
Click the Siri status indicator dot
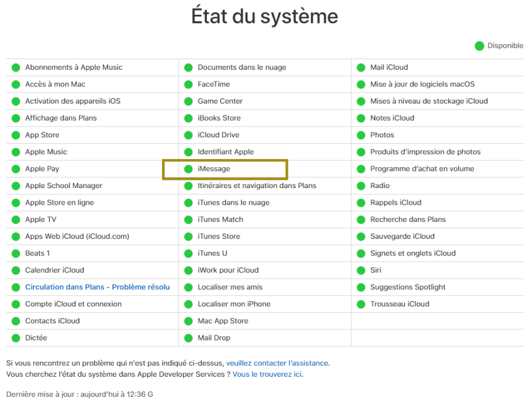(x=361, y=271)
